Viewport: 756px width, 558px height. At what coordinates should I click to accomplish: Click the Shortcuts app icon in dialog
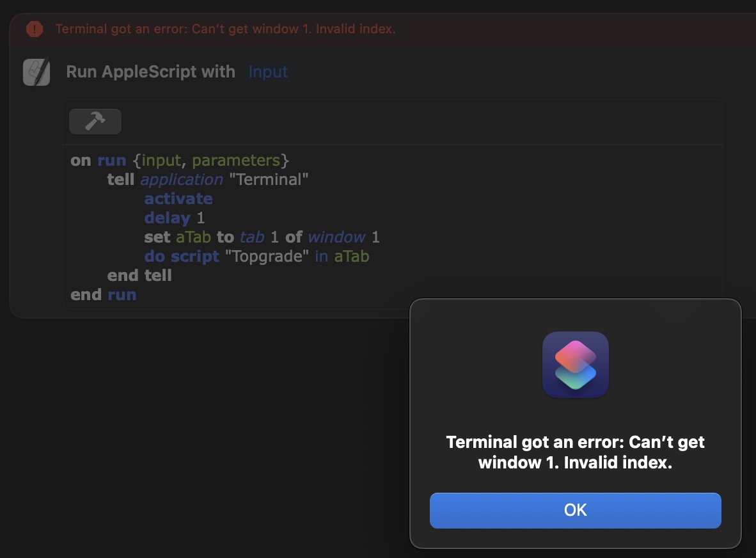click(575, 365)
